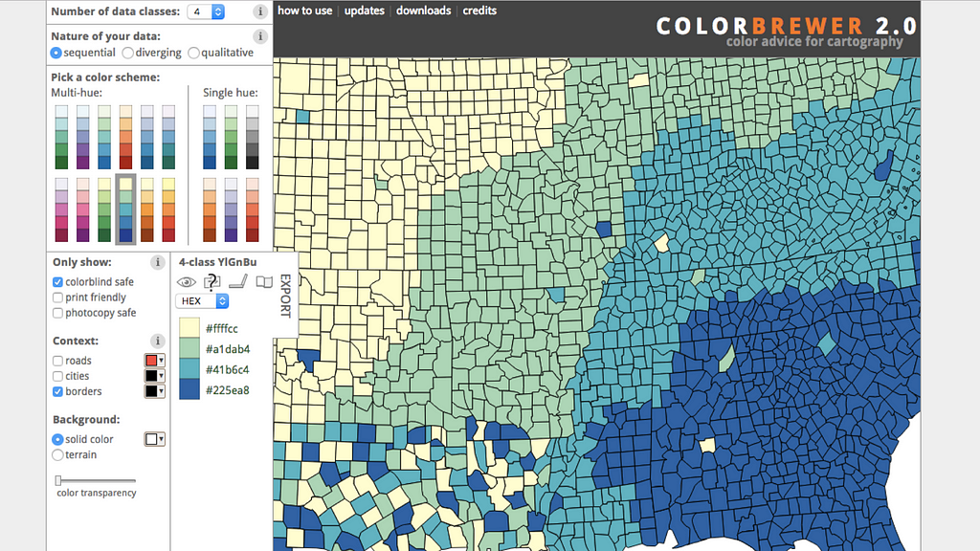
Task: Select the orange-red multi-hue scheme ramp
Action: click(x=125, y=137)
